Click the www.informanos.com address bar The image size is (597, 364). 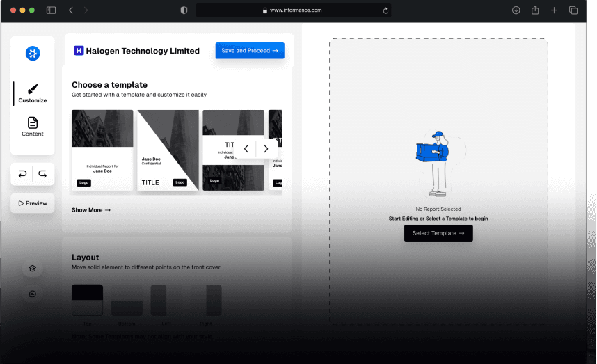(x=293, y=10)
